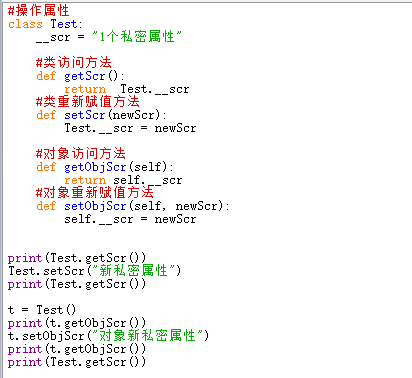Image resolution: width=412 pixels, height=378 pixels.
Task: Click the string "新私密属性" in Test.setScr call
Action: [133, 271]
